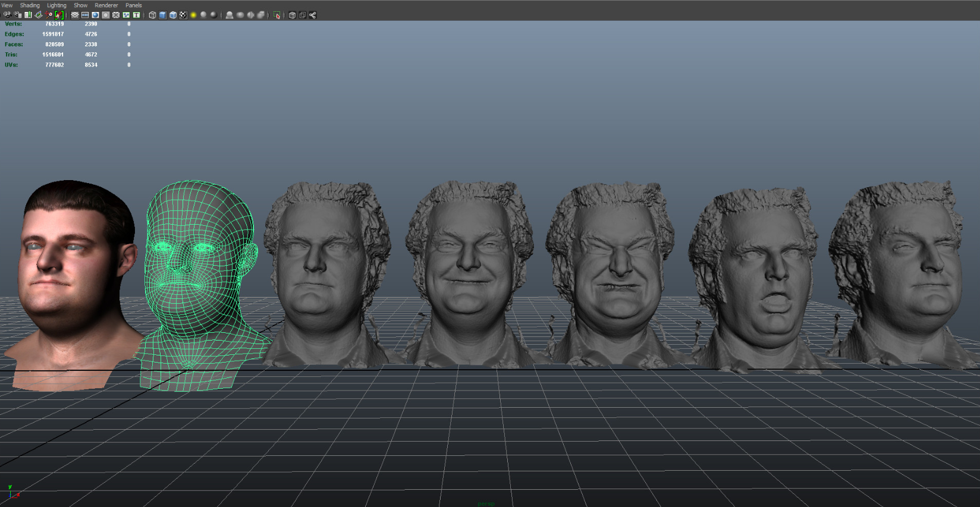
Task: Enable the Film Gate display icon
Action: pyautogui.click(x=85, y=15)
